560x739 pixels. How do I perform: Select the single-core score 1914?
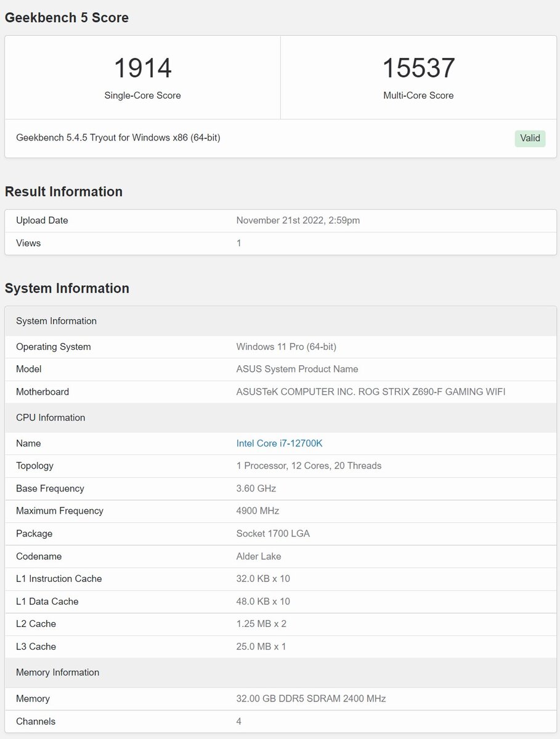coord(143,68)
